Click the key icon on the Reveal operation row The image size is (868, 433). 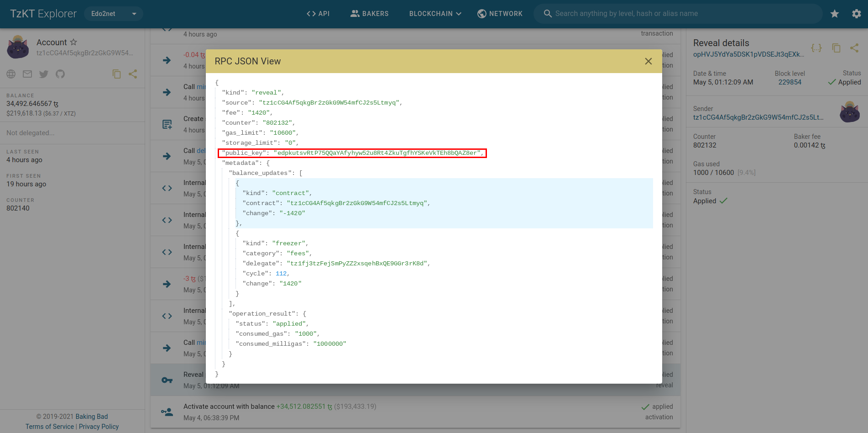(x=167, y=380)
